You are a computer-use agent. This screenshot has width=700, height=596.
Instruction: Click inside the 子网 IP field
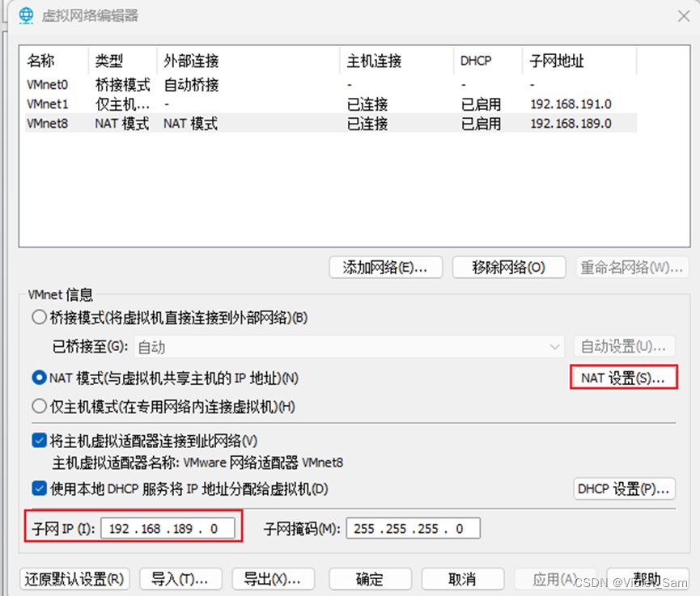(x=168, y=529)
